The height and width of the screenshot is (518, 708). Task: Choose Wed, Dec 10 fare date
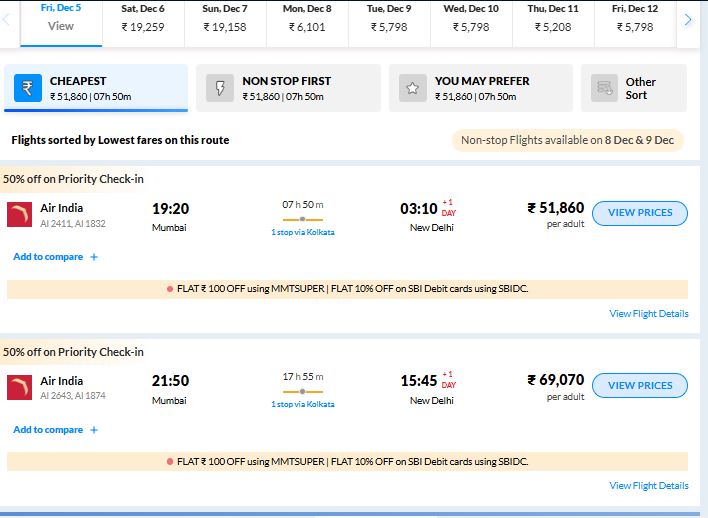471,18
